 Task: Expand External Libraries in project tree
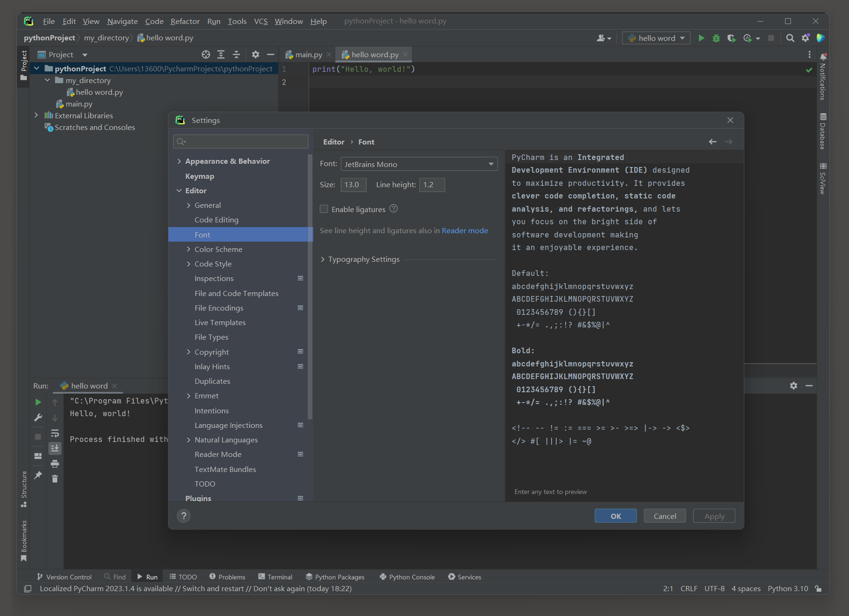(36, 115)
